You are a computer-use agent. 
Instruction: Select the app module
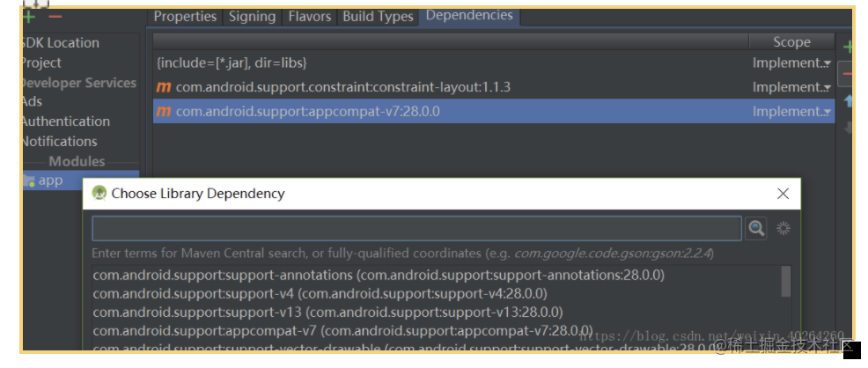tap(80, 180)
